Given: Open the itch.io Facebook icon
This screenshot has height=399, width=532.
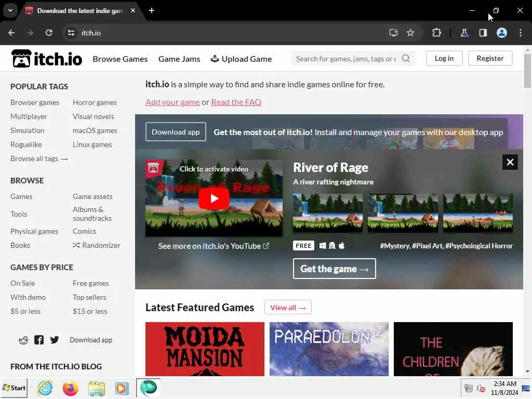Looking at the screenshot, I should (39, 340).
